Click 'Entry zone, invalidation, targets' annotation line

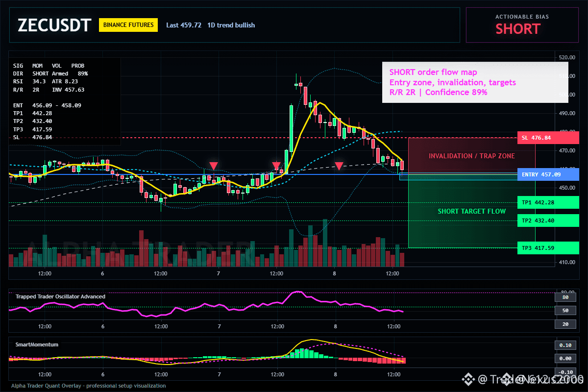tap(452, 82)
